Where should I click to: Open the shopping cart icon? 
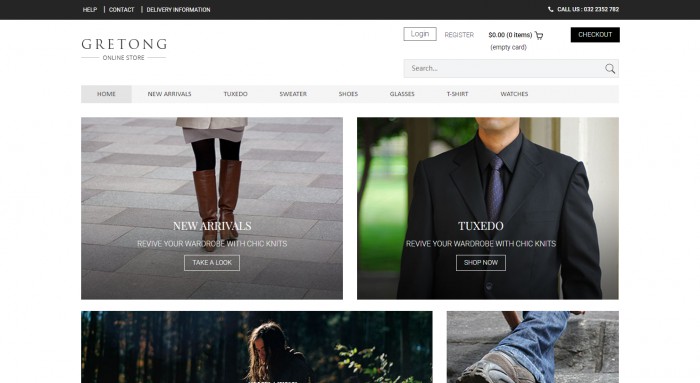tap(539, 35)
